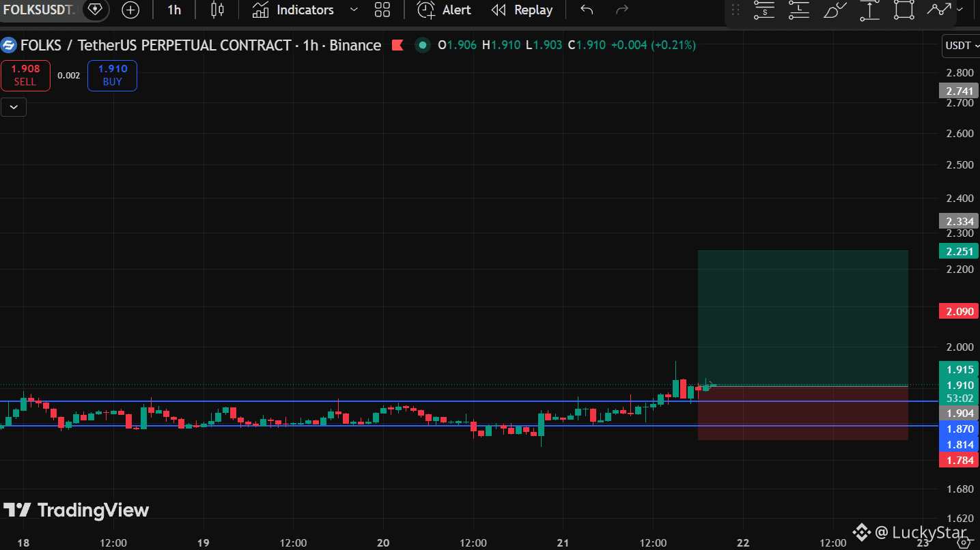Screen dimensions: 980x550
Task: Click the diamond icon beside the symbol
Action: (x=94, y=10)
